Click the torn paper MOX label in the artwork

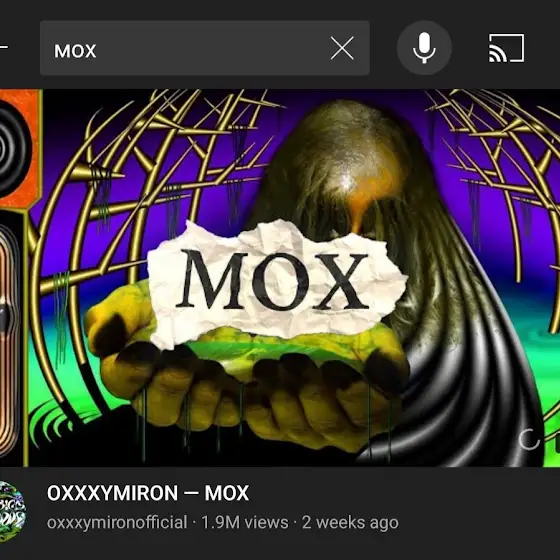277,282
